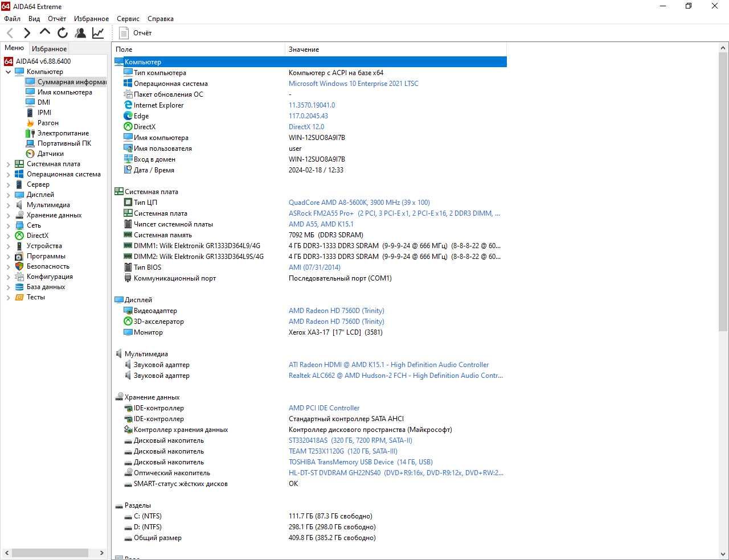Select the Компьютер section header row

point(310,62)
